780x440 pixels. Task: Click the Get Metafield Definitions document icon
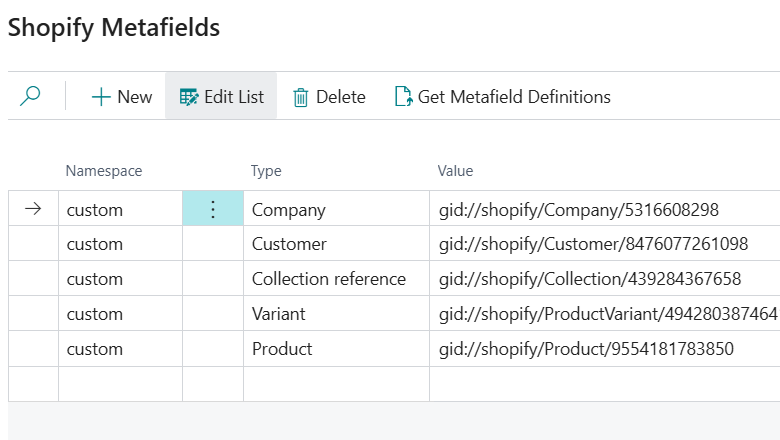tap(403, 96)
